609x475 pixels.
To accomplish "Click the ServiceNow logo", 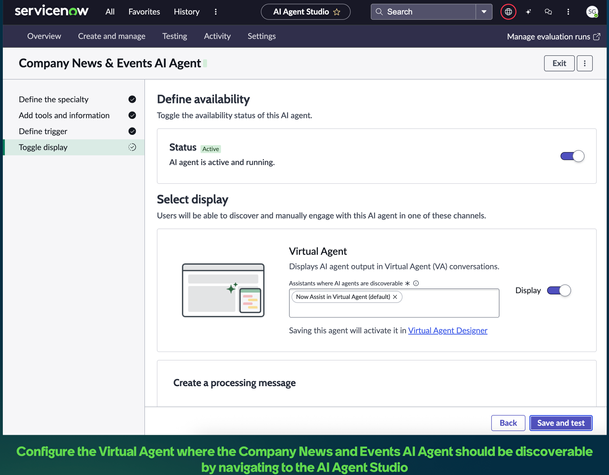I will click(x=51, y=11).
